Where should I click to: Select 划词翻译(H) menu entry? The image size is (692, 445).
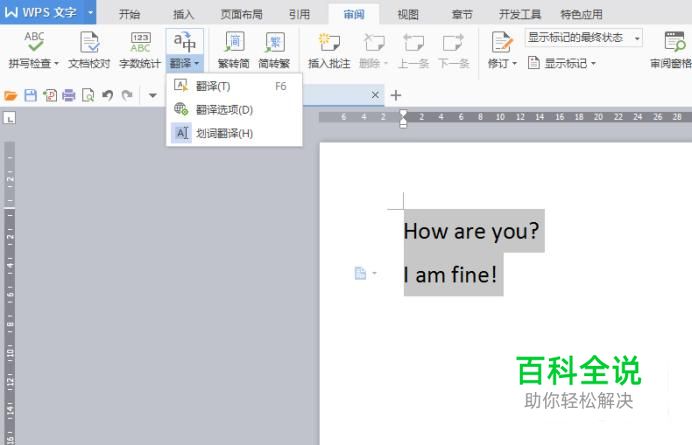tap(234, 133)
